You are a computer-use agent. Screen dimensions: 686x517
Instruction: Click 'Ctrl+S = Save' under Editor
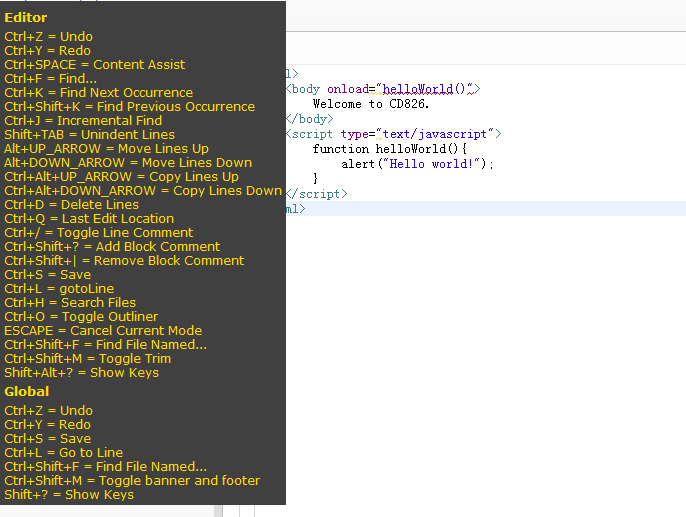pyautogui.click(x=48, y=275)
